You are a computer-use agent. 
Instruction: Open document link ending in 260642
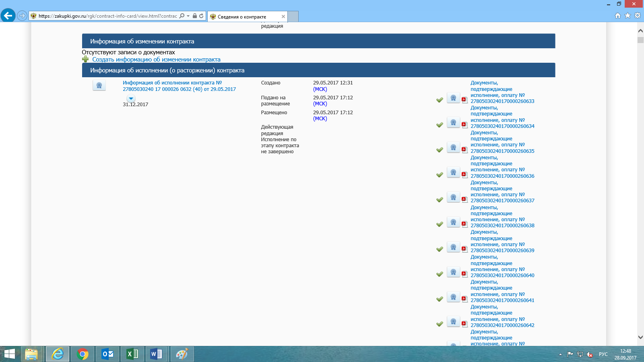pos(502,316)
